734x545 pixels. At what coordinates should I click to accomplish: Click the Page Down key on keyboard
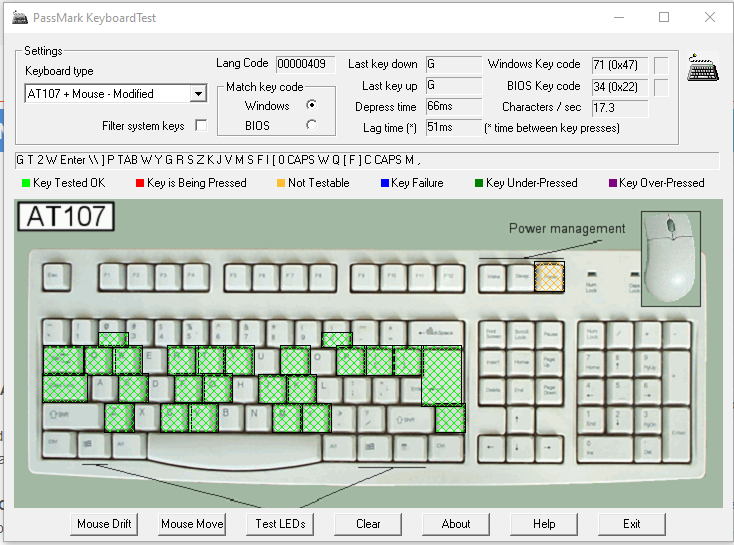[550, 391]
